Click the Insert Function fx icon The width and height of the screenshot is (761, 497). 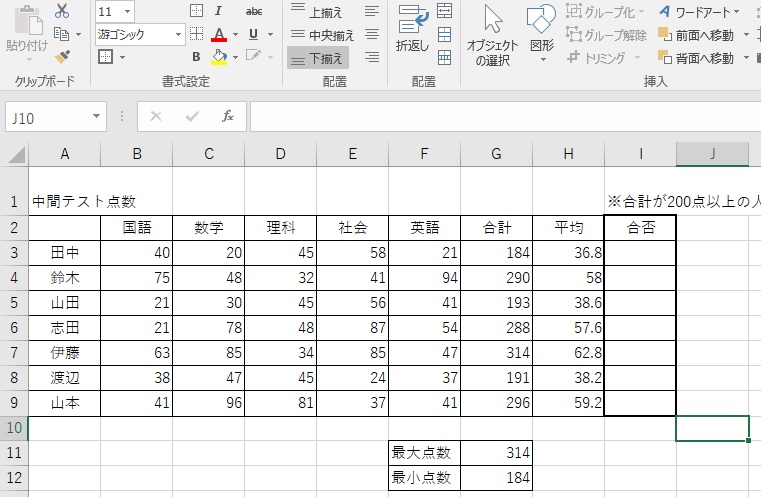(x=228, y=116)
